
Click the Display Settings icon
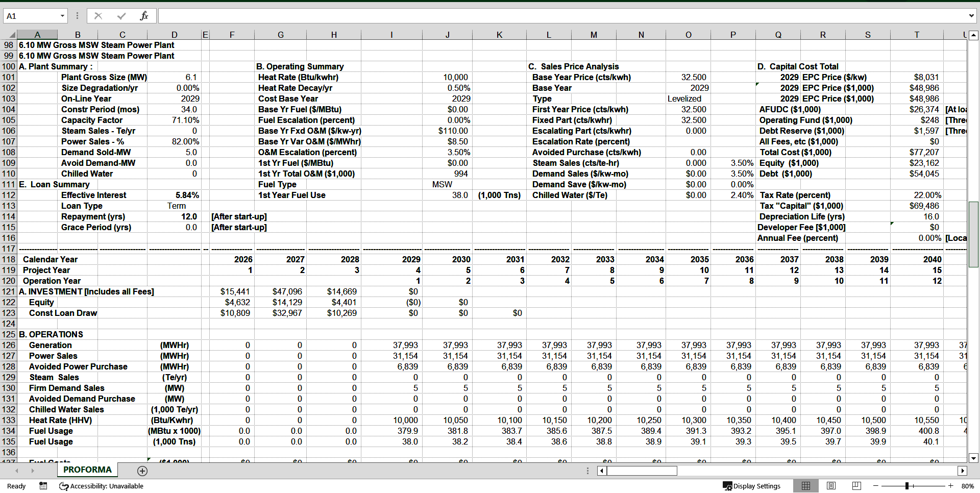click(753, 486)
